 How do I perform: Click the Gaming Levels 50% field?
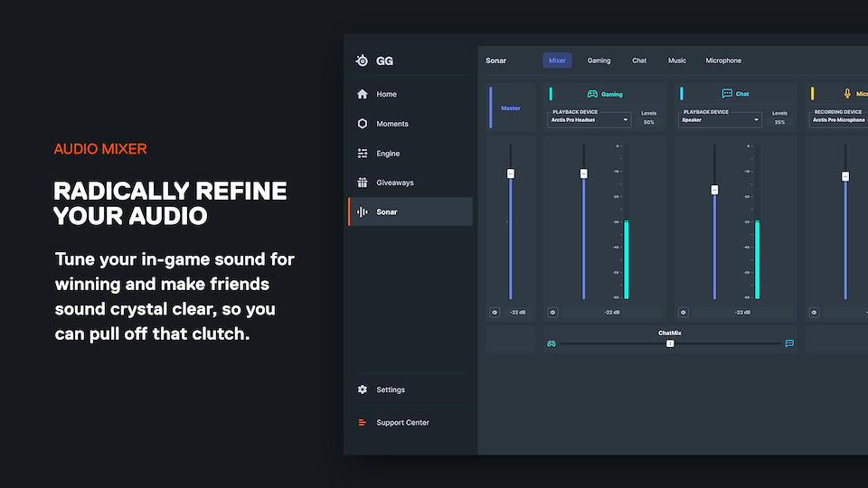tap(648, 122)
